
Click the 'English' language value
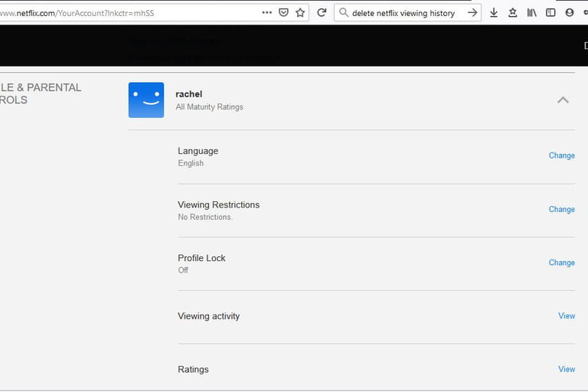tap(191, 163)
